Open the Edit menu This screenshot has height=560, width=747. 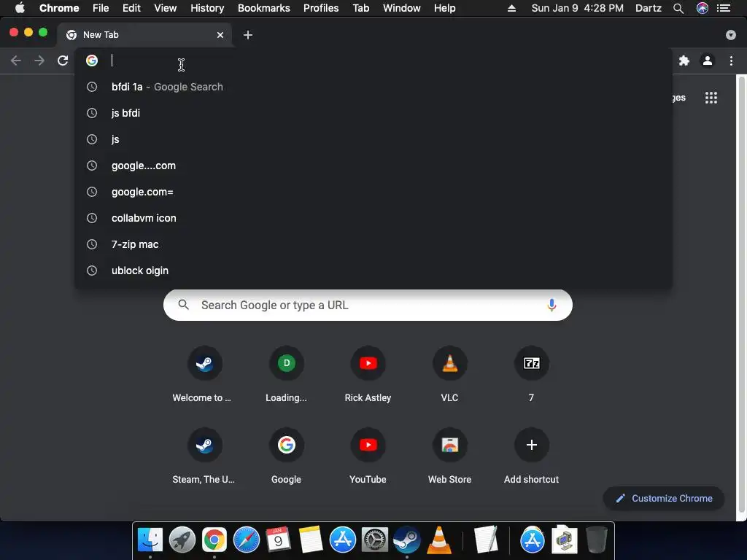131,8
